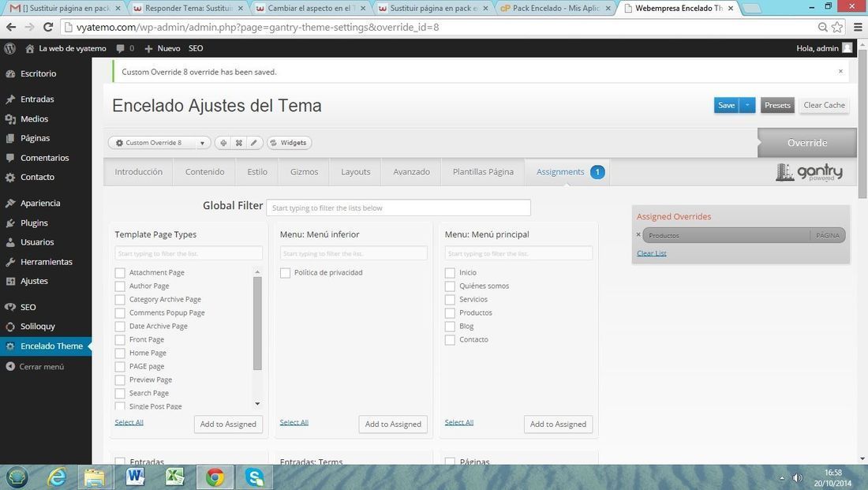This screenshot has width=868, height=490.
Task: Click the Global Filter input field
Action: (398, 208)
